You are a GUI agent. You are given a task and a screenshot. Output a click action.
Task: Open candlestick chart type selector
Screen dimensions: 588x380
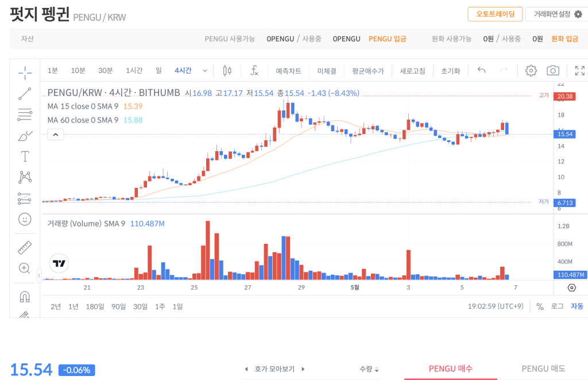[227, 71]
